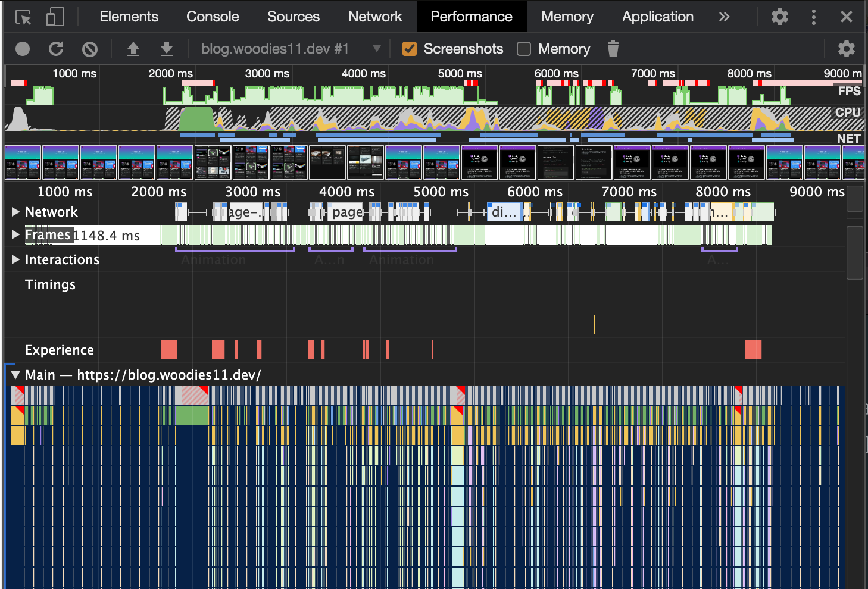
Task: Click the NET overview chart label
Action: [x=848, y=138]
